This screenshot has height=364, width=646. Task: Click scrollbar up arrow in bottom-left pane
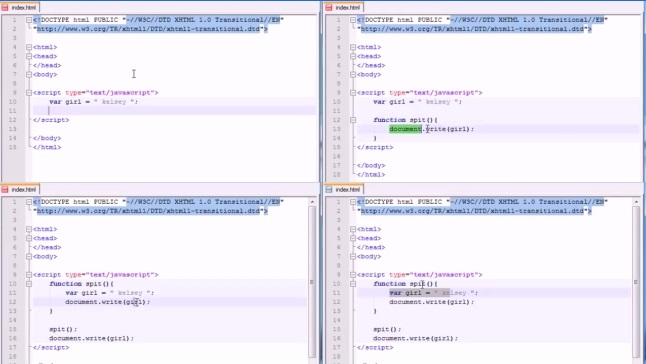pos(312,202)
